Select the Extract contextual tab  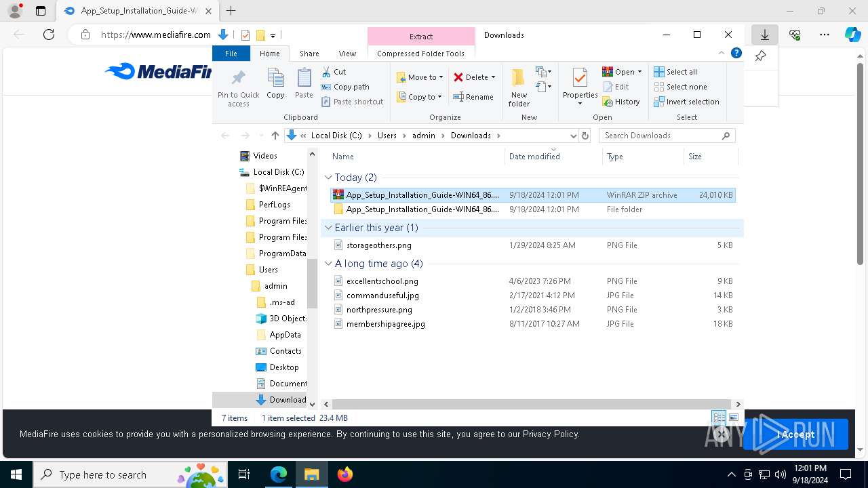point(421,37)
